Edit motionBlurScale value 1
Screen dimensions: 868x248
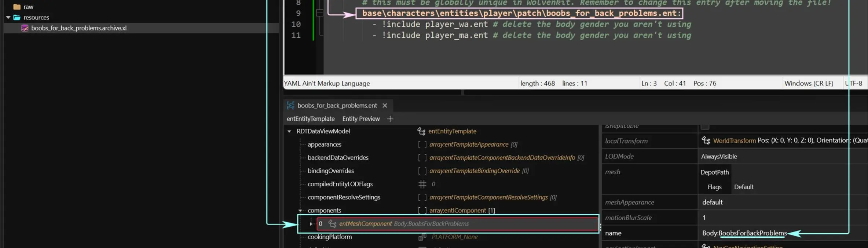coord(783,218)
